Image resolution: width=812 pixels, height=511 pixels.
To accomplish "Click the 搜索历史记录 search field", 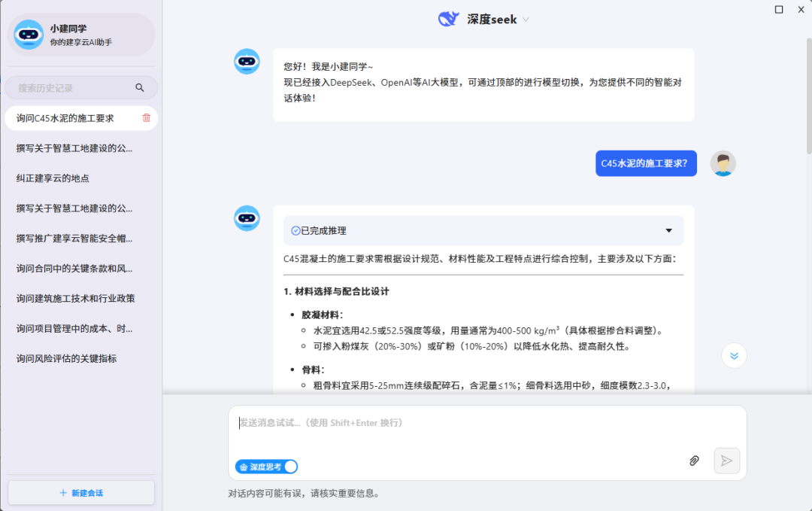I will click(x=71, y=88).
